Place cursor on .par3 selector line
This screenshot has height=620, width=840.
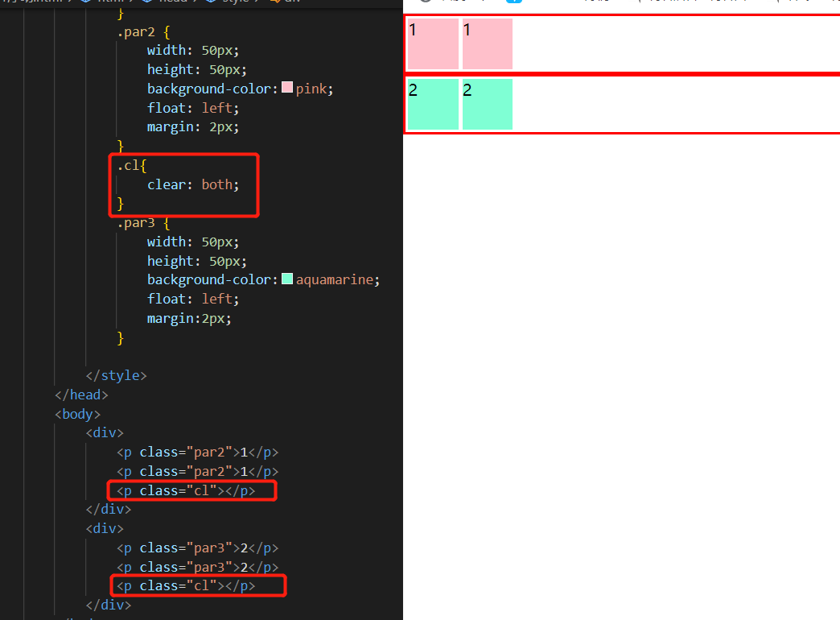(143, 223)
